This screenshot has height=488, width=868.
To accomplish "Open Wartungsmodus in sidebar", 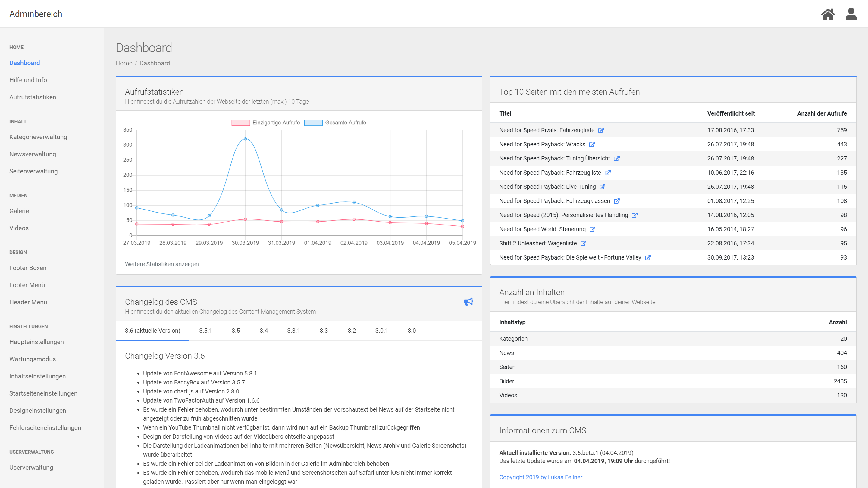I will (33, 359).
